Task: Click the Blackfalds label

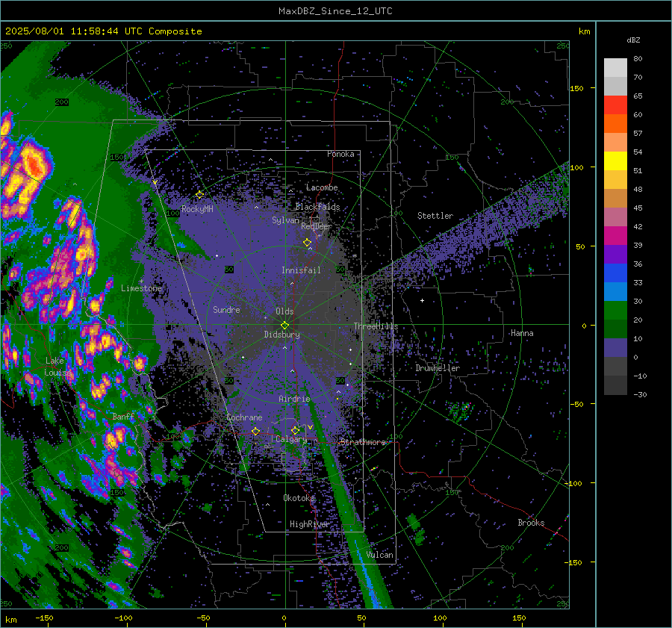Action: (x=317, y=207)
